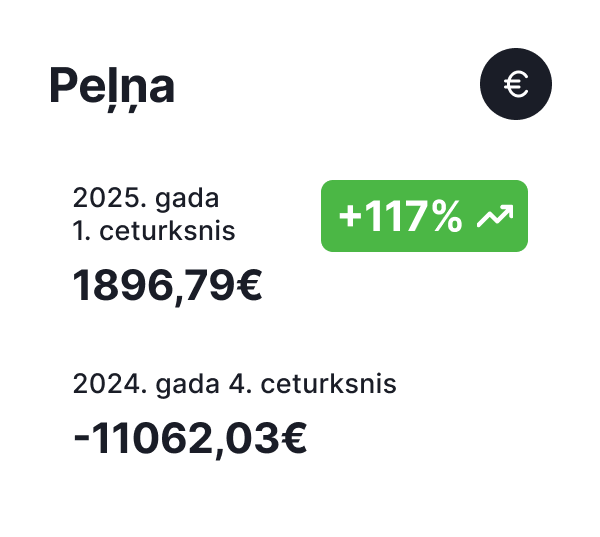Viewport: 600px width, 537px height.
Task: Click the dark circular euro badge
Action: [516, 84]
